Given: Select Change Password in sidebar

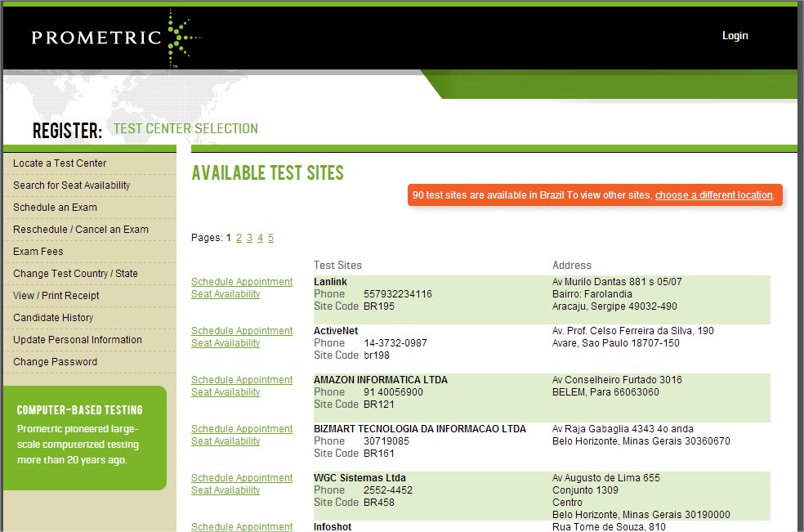Looking at the screenshot, I should [x=55, y=362].
